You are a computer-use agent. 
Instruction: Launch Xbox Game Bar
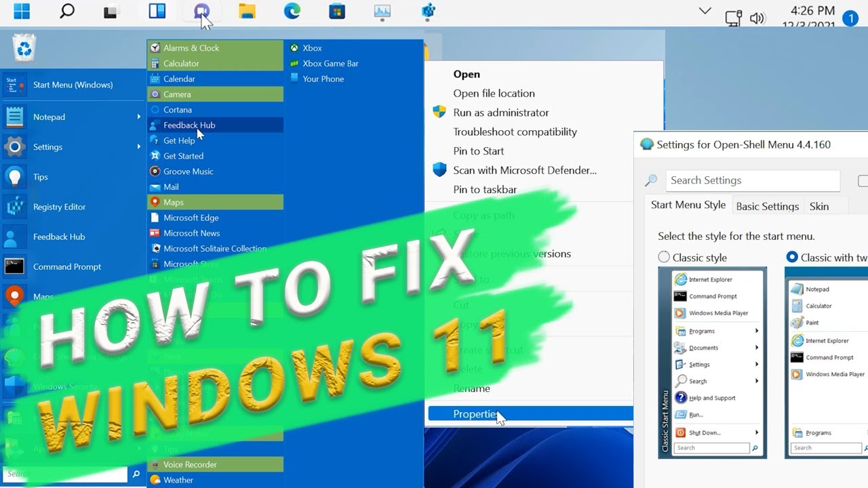coord(324,64)
